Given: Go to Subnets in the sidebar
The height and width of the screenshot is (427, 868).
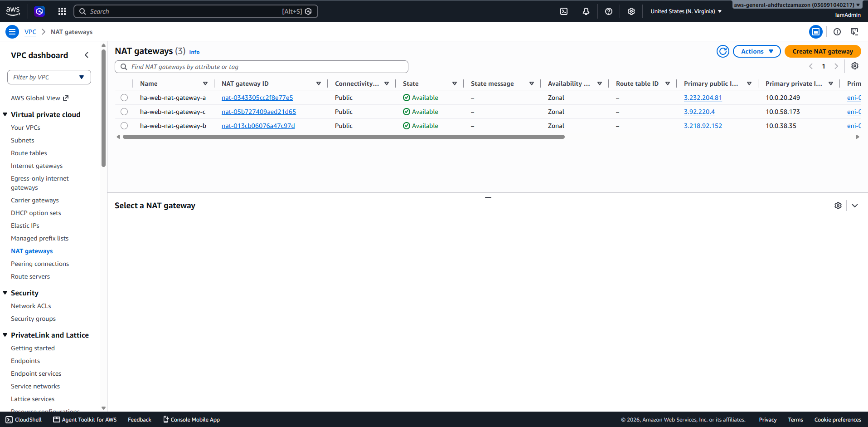Looking at the screenshot, I should (23, 140).
